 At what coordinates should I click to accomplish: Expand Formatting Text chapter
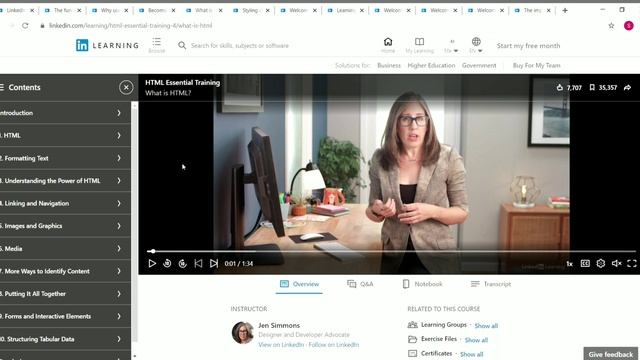pyautogui.click(x=65, y=158)
